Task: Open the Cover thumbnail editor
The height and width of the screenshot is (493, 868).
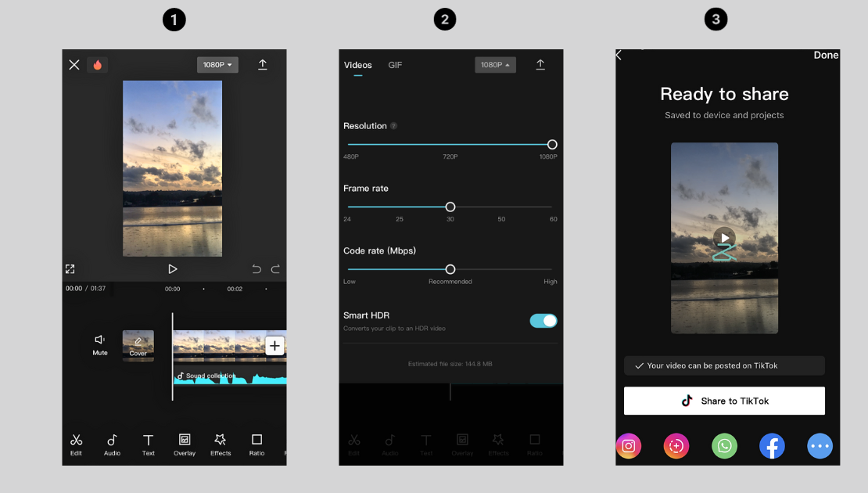Action: pos(138,346)
